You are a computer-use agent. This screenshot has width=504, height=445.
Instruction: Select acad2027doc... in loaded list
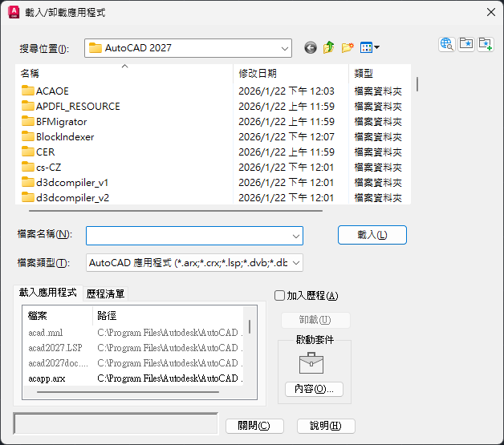point(58,363)
